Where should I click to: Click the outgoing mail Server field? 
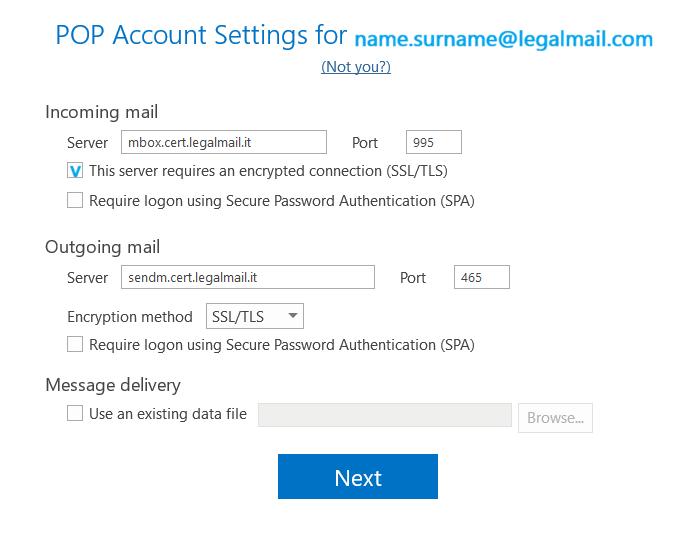[x=247, y=277]
